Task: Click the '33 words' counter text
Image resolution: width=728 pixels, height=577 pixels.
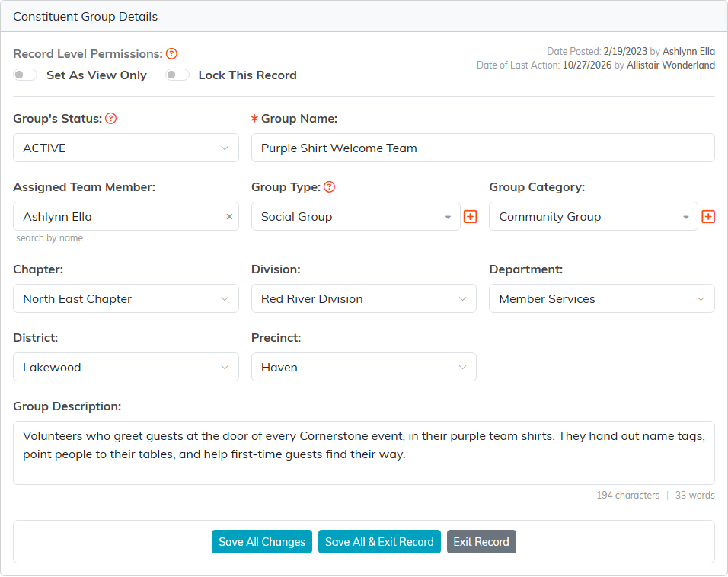Action: click(x=695, y=496)
